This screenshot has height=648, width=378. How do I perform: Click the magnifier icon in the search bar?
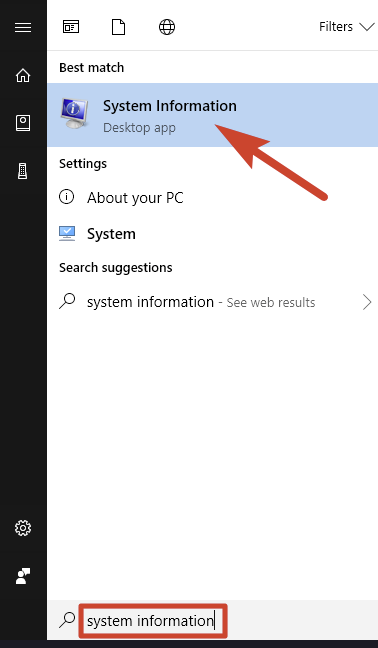point(67,620)
